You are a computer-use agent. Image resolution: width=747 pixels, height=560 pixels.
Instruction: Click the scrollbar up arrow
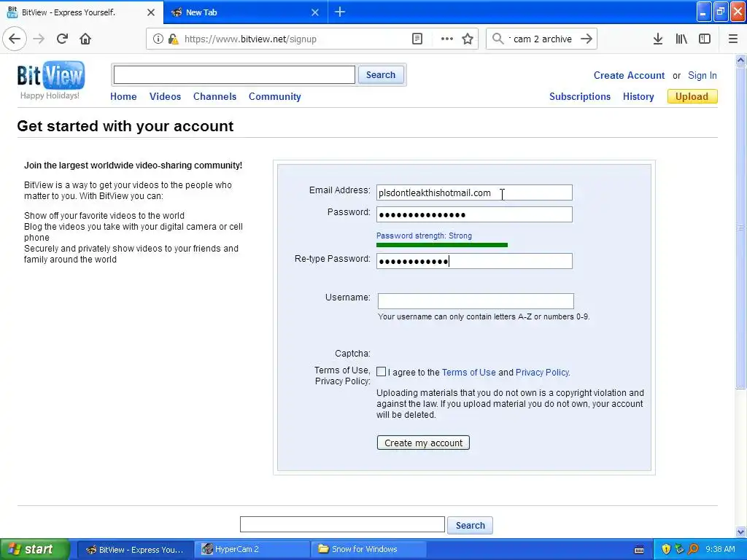pos(741,60)
